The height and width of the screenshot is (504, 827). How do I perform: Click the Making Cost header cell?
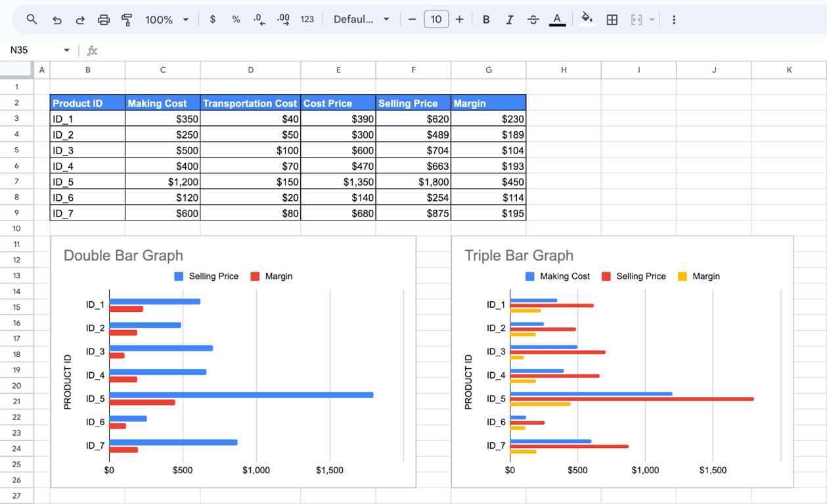(163, 103)
